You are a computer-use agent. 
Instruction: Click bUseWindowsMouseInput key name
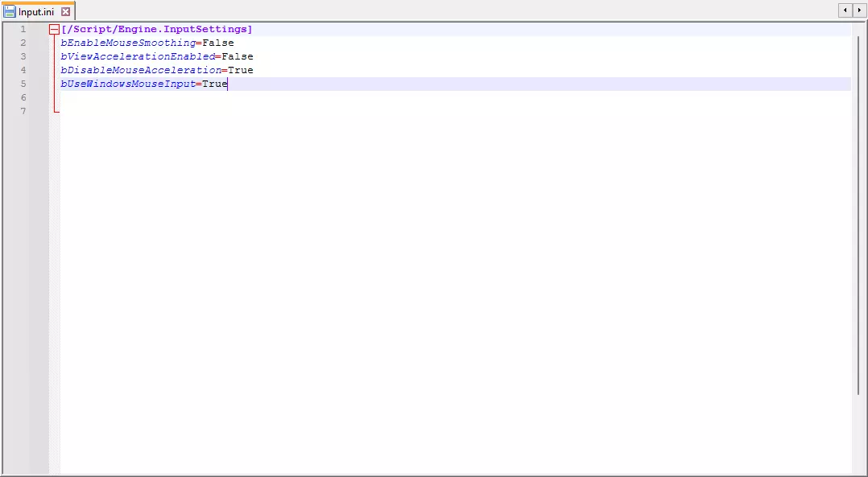tap(128, 84)
